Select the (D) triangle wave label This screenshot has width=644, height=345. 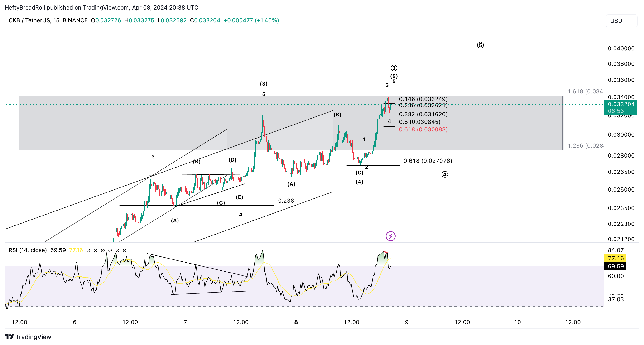point(232,160)
